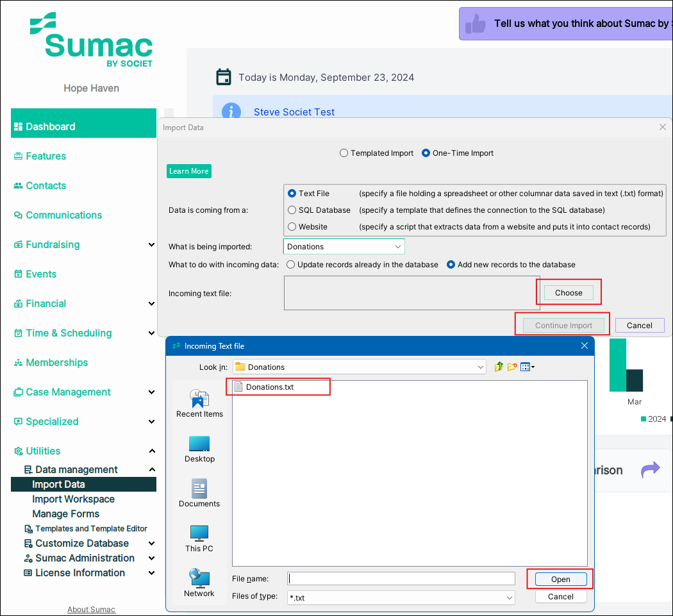The width and height of the screenshot is (673, 616).
Task: Open the Events menu item
Action: pyautogui.click(x=35, y=274)
